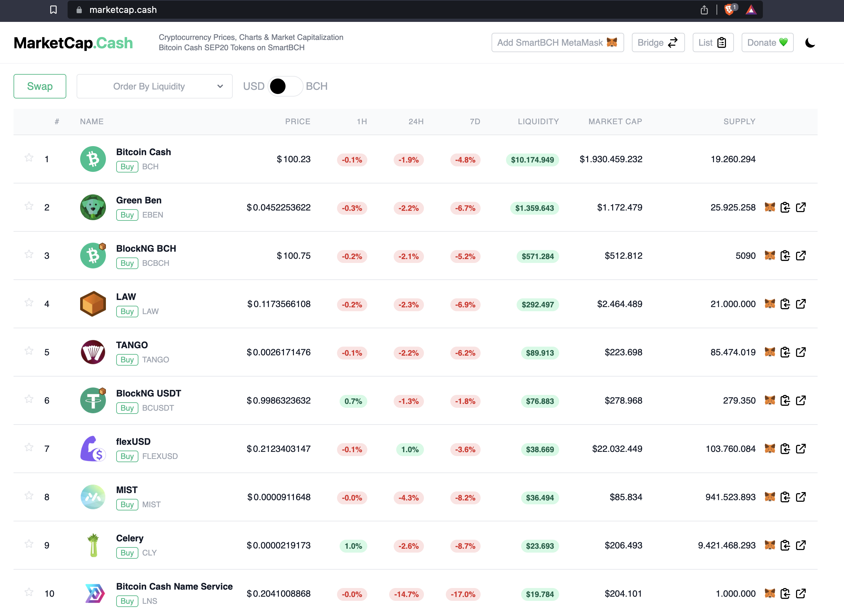Copy Celery contract address icon
The width and height of the screenshot is (844, 616).
[785, 545]
